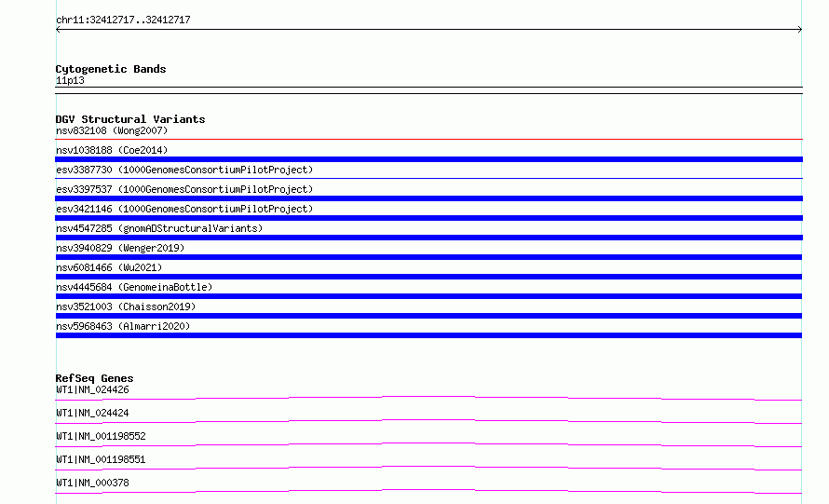The height and width of the screenshot is (504, 829).
Task: Click the blue bar under nsv4445684
Action: click(428, 296)
